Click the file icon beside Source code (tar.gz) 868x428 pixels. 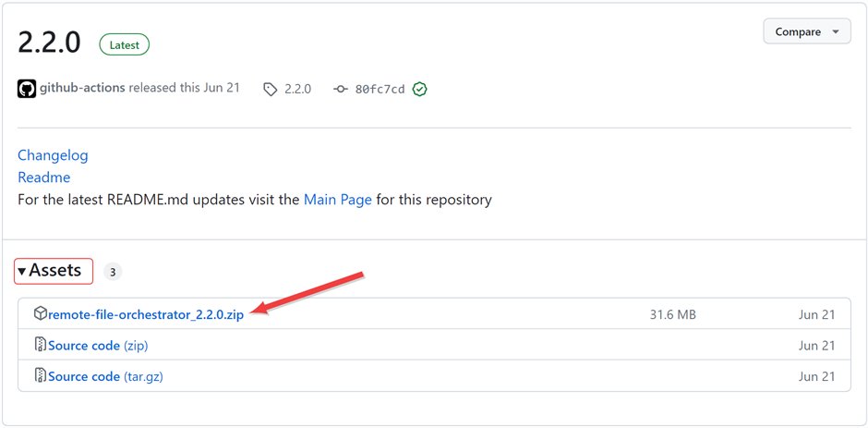coord(40,376)
